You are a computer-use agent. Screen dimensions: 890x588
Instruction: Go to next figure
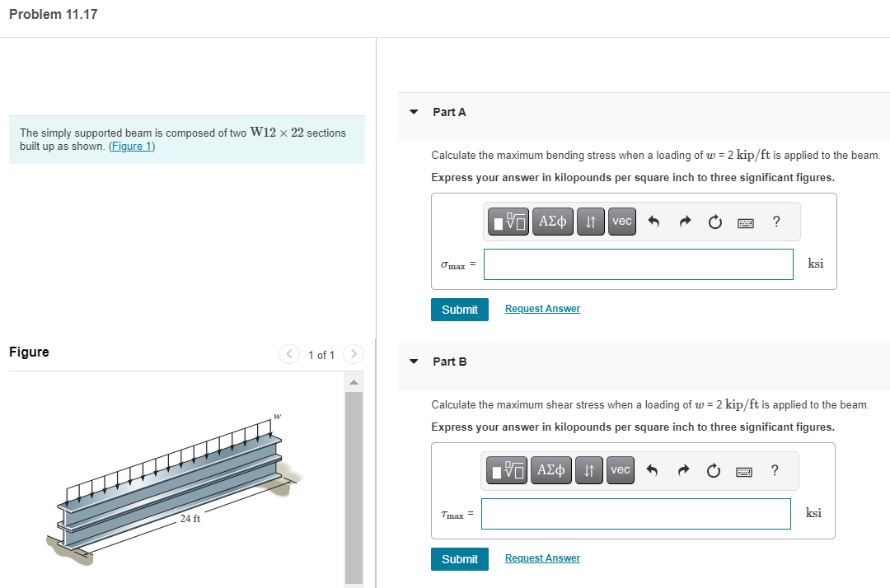pyautogui.click(x=354, y=354)
